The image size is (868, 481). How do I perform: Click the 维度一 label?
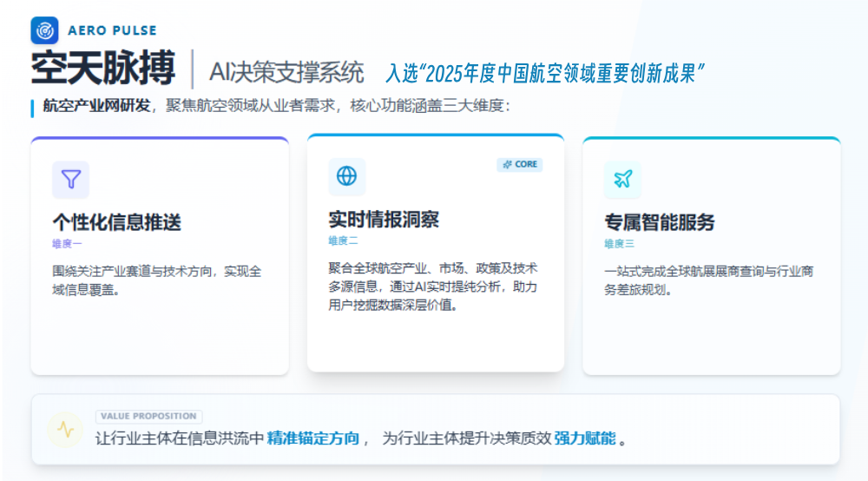(67, 244)
